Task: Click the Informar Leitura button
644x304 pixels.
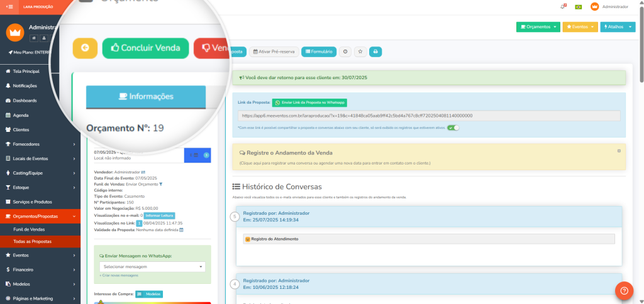Action: 159,215
